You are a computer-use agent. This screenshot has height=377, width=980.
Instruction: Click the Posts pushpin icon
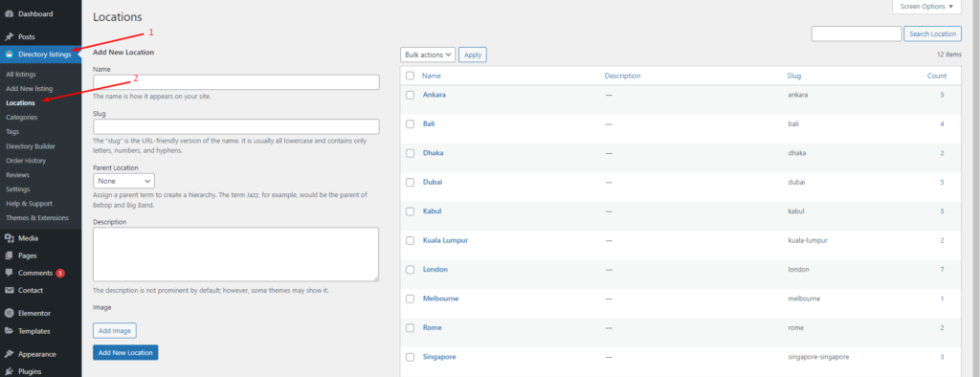click(x=10, y=37)
